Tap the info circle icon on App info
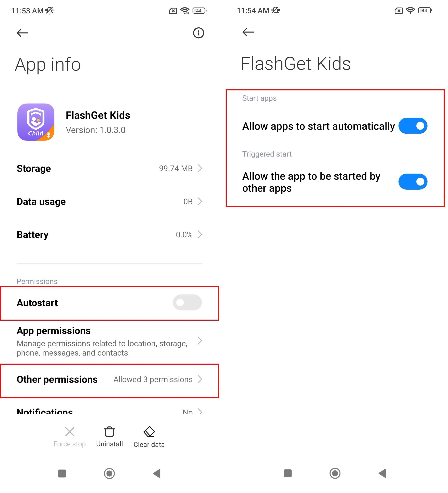Image resolution: width=448 pixels, height=493 pixels. tap(198, 32)
